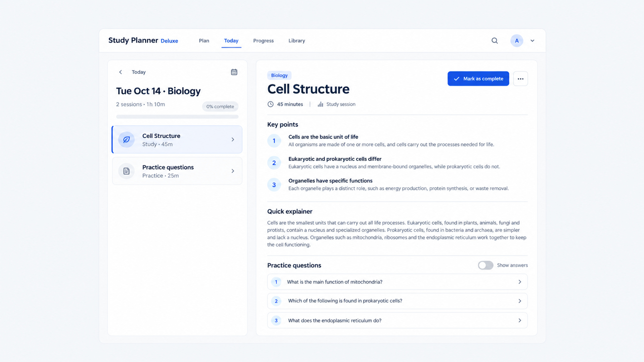This screenshot has height=362, width=644.
Task: Click the 'Key points' heading
Action: [x=283, y=124]
